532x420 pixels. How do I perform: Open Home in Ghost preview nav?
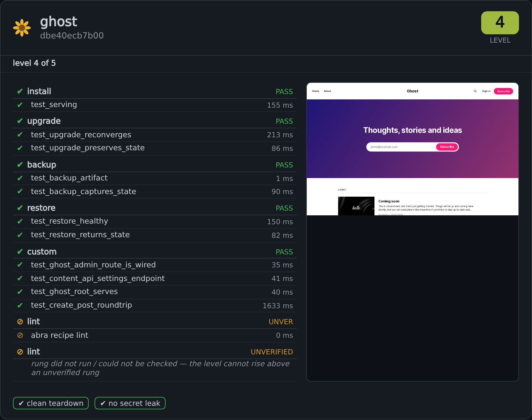[x=316, y=91]
